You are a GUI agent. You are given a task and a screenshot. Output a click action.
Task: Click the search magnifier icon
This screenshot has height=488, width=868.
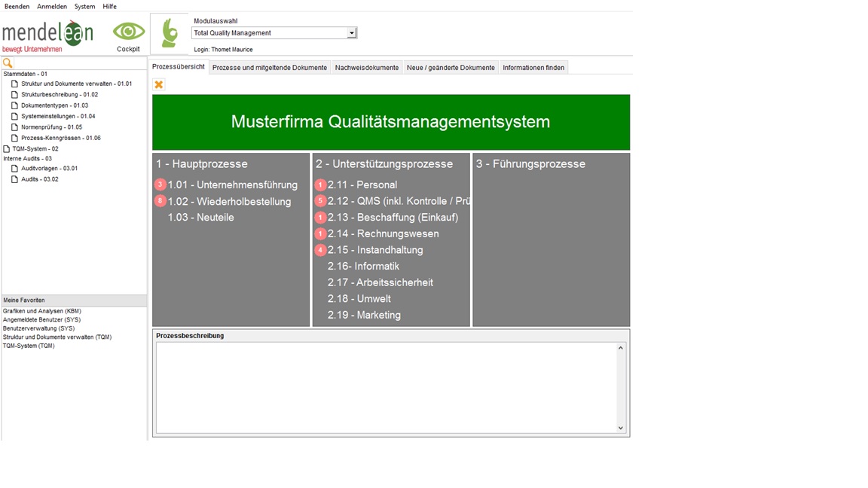tap(8, 63)
